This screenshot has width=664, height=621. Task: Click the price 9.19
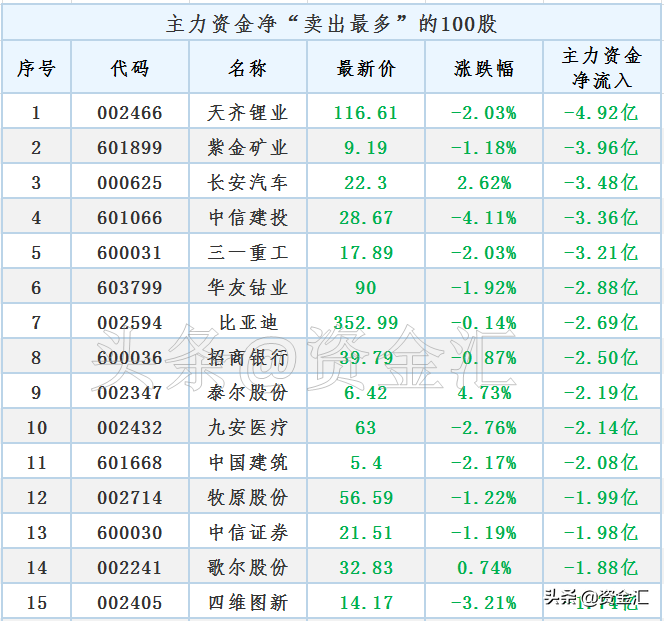pyautogui.click(x=366, y=148)
